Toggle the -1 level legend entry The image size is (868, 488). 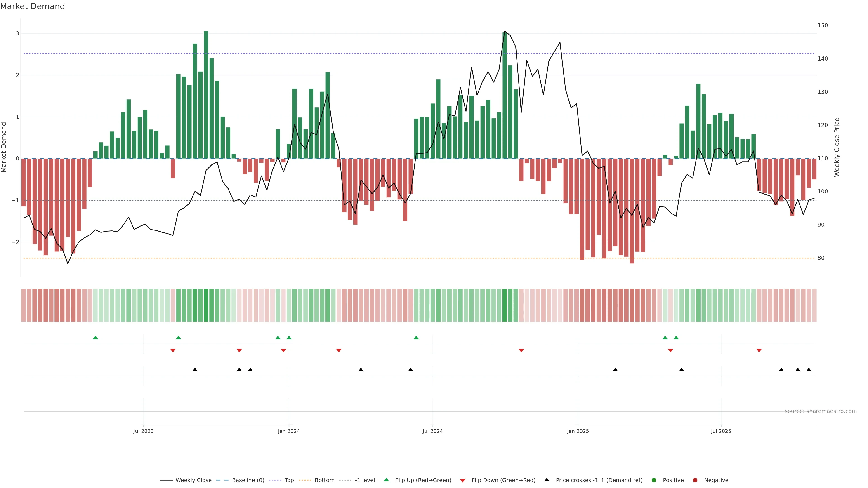(365, 480)
